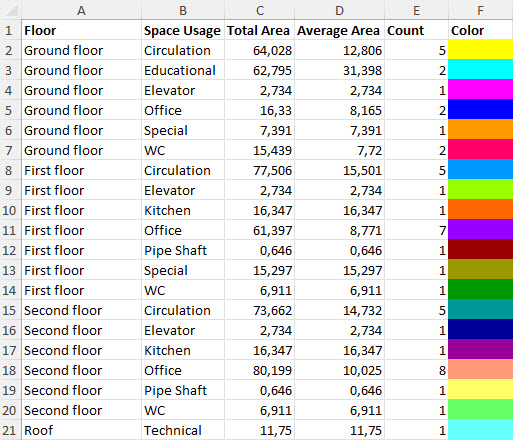Viewport: 513px width, 440px height.
Task: Click the 'Floor' header cell
Action: [x=82, y=30]
